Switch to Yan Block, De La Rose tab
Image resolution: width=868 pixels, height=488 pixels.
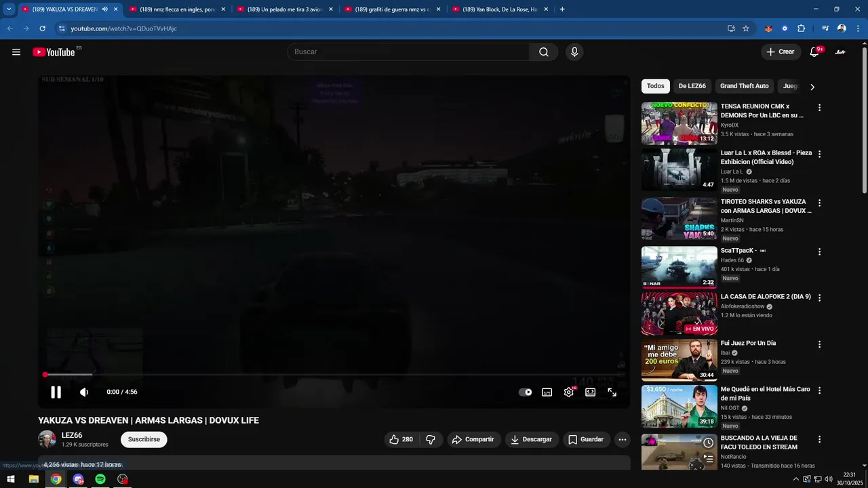point(500,9)
